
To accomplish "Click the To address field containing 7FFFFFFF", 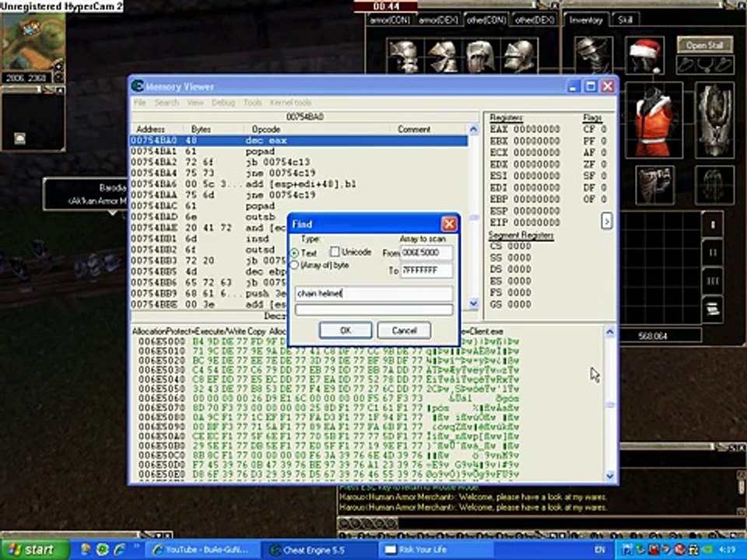I will click(426, 271).
